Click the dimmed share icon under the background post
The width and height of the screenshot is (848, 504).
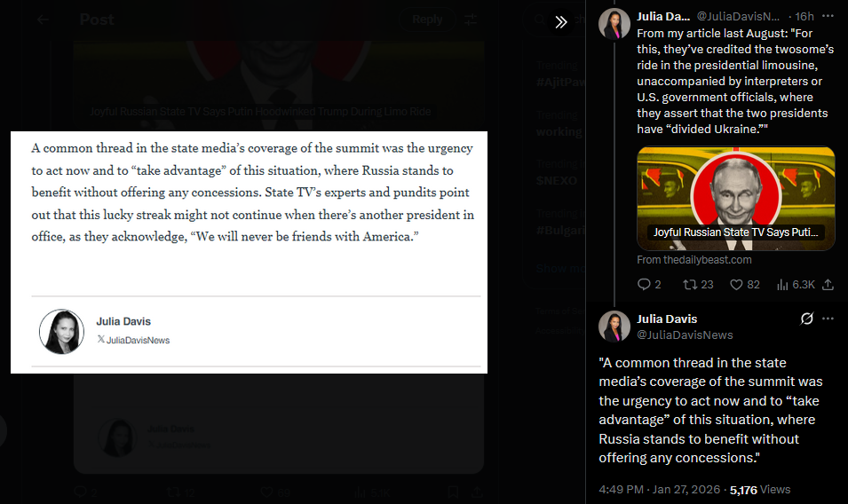(x=477, y=492)
